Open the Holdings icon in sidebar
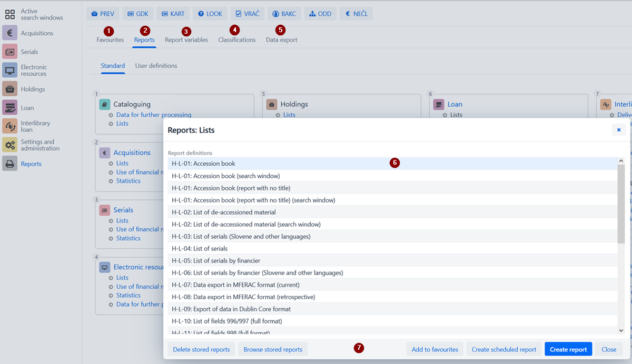632x364 pixels. click(9, 89)
